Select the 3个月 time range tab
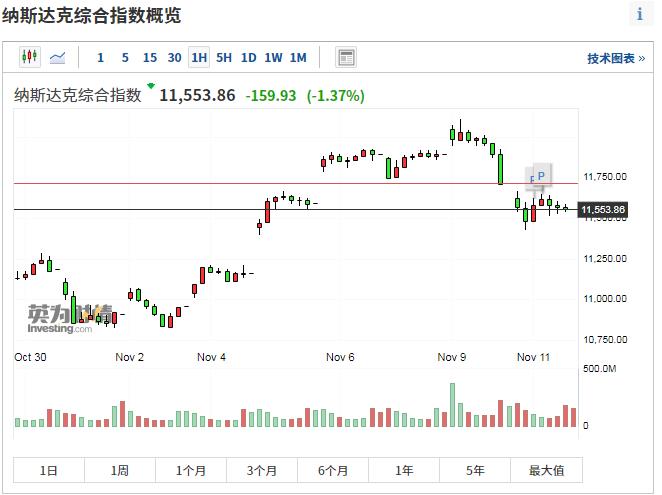The height and width of the screenshot is (495, 662). (x=261, y=470)
